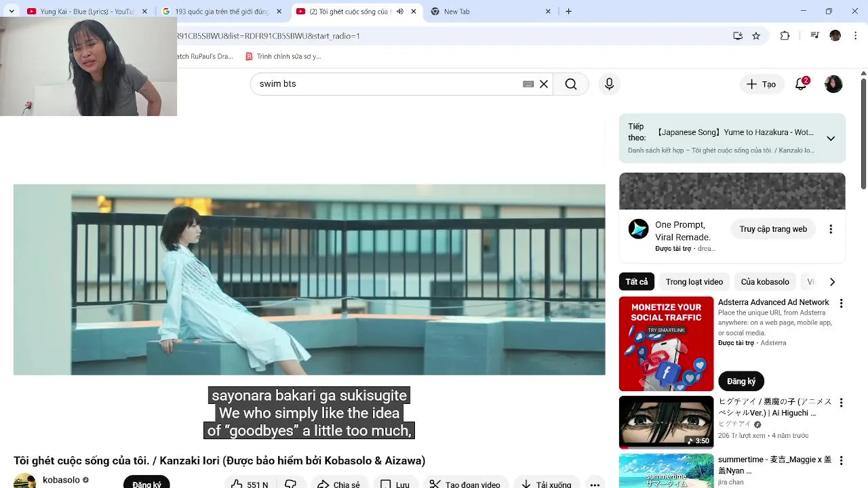This screenshot has height=488, width=868.
Task: Close the New Tab tab
Action: tap(548, 12)
